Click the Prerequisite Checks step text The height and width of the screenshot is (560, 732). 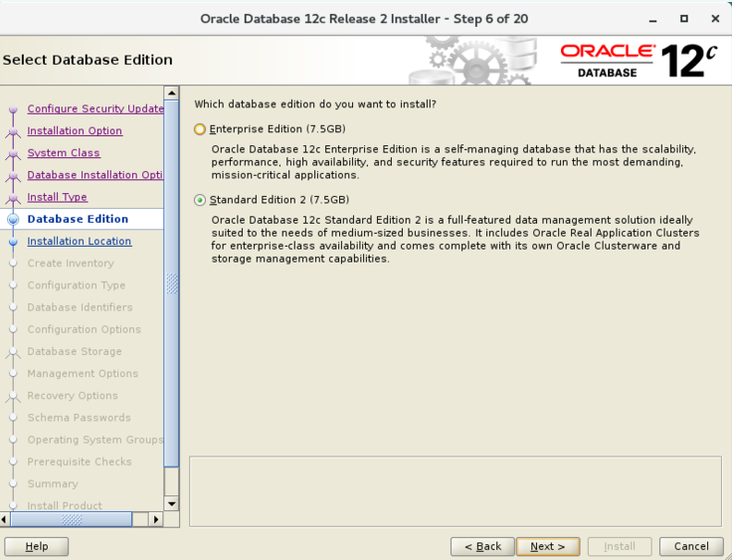point(80,462)
